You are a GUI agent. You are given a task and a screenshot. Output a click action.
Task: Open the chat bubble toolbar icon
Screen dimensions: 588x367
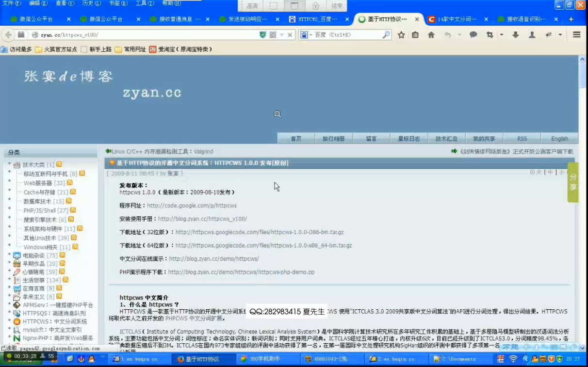tap(474, 35)
